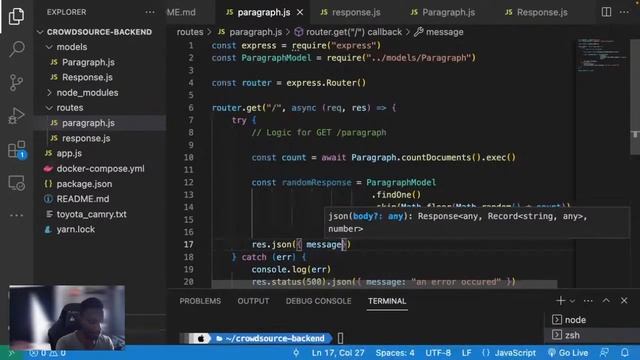The height and width of the screenshot is (360, 640).
Task: Select the TERMINAL panel tab
Action: (387, 301)
